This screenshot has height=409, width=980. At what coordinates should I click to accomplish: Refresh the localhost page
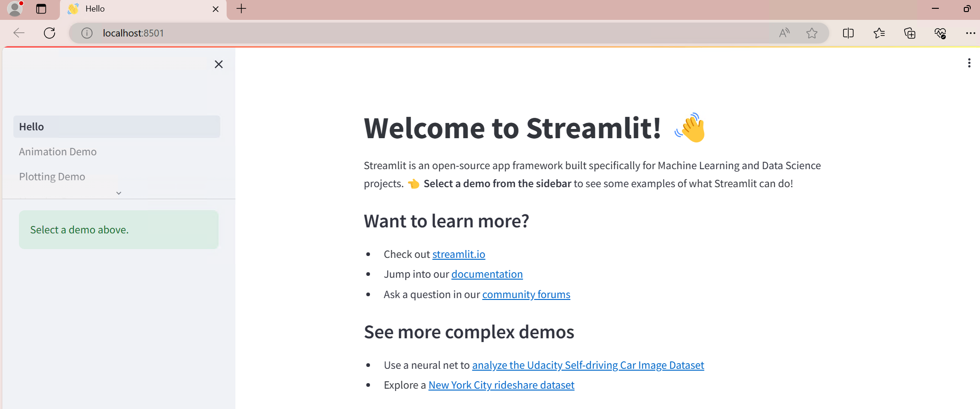click(x=49, y=33)
